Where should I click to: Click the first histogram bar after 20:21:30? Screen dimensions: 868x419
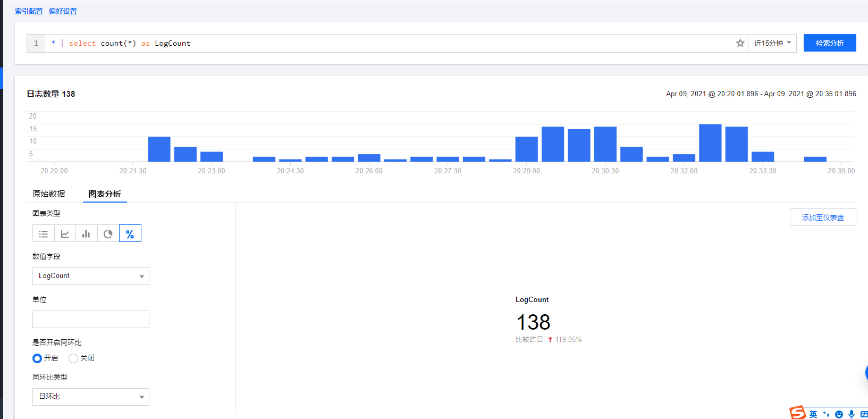(159, 149)
